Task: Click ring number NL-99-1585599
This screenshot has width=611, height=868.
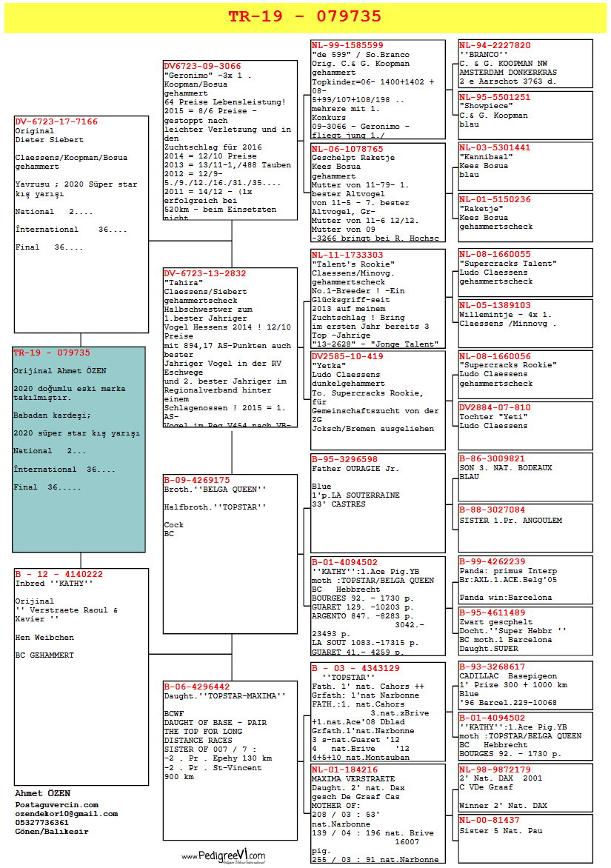Action: click(x=347, y=45)
